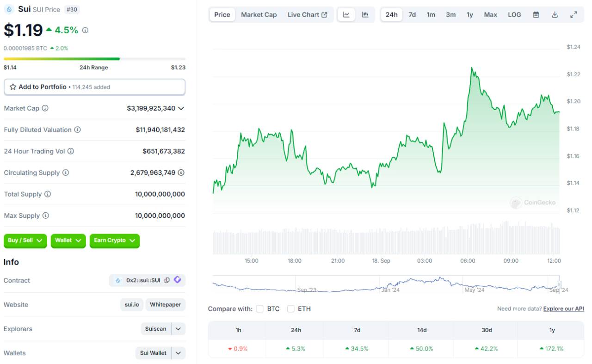Open the calendar date range picker

536,15
